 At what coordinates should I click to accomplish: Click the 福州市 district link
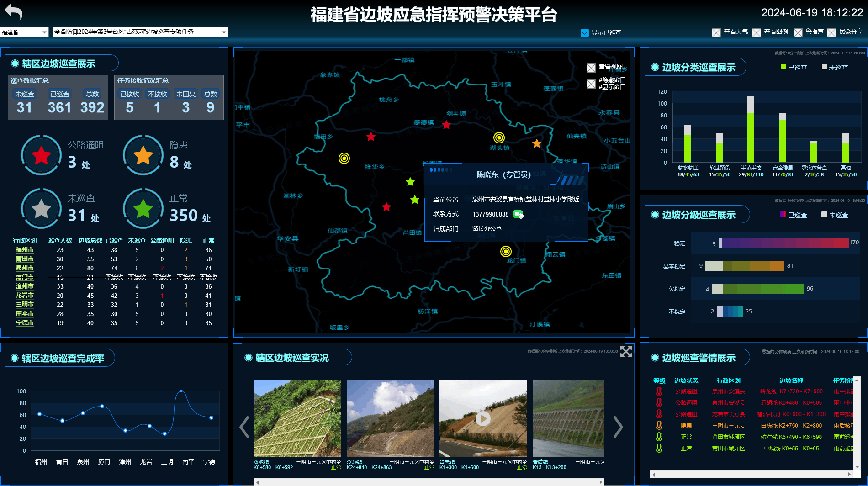[25, 250]
